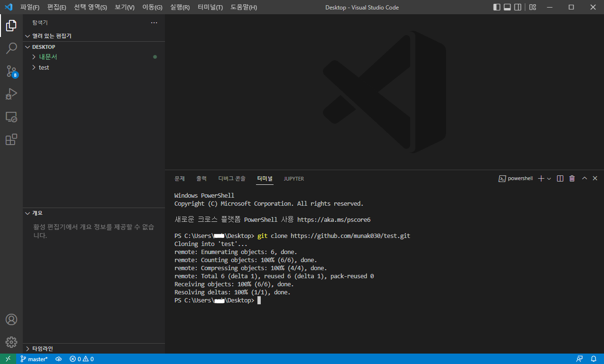Maximize the panel size with up chevron
Image resolution: width=604 pixels, height=364 pixels.
pos(585,179)
